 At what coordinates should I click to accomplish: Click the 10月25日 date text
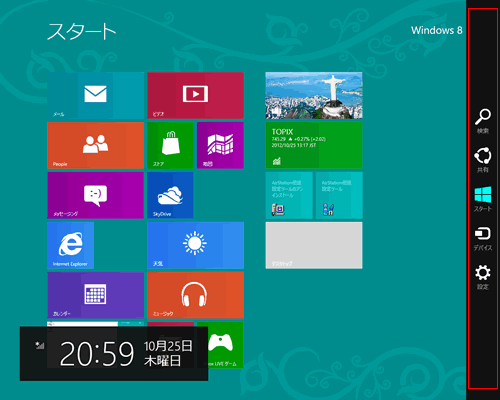(168, 346)
